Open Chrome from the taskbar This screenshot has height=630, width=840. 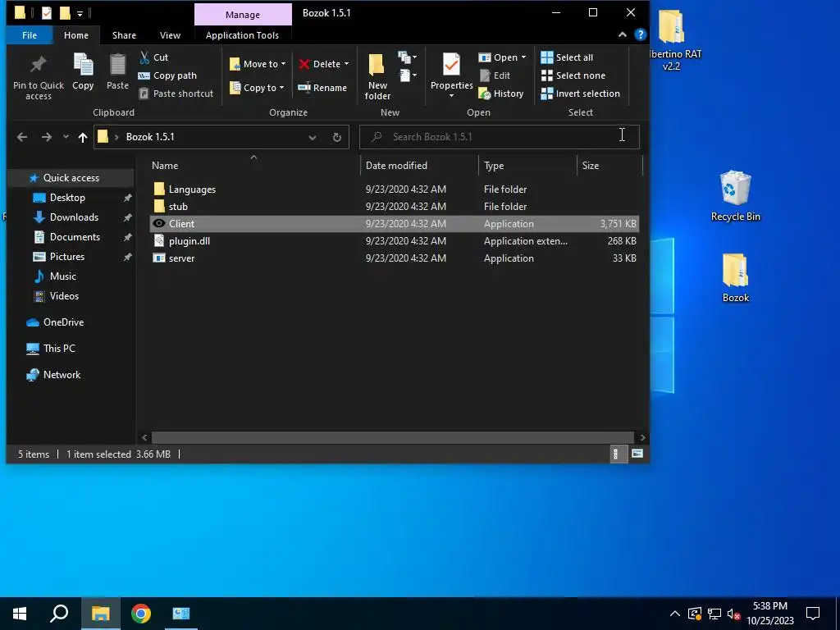pyautogui.click(x=141, y=614)
